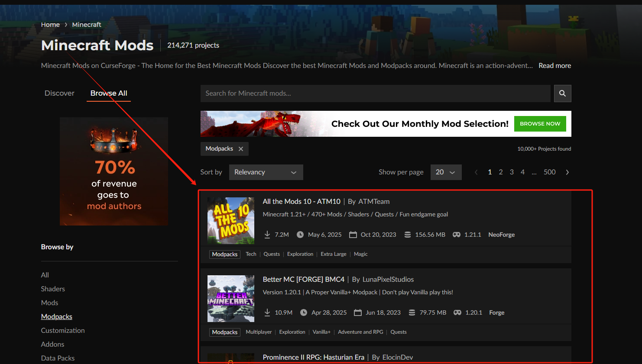Image resolution: width=642 pixels, height=364 pixels.
Task: Browse by Shaders category
Action: (x=53, y=289)
